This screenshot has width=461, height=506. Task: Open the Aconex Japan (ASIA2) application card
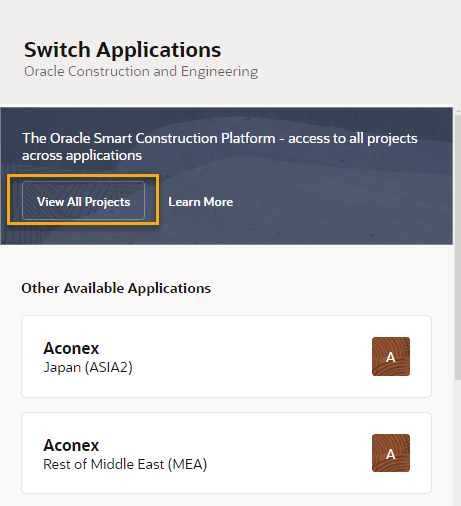click(226, 356)
